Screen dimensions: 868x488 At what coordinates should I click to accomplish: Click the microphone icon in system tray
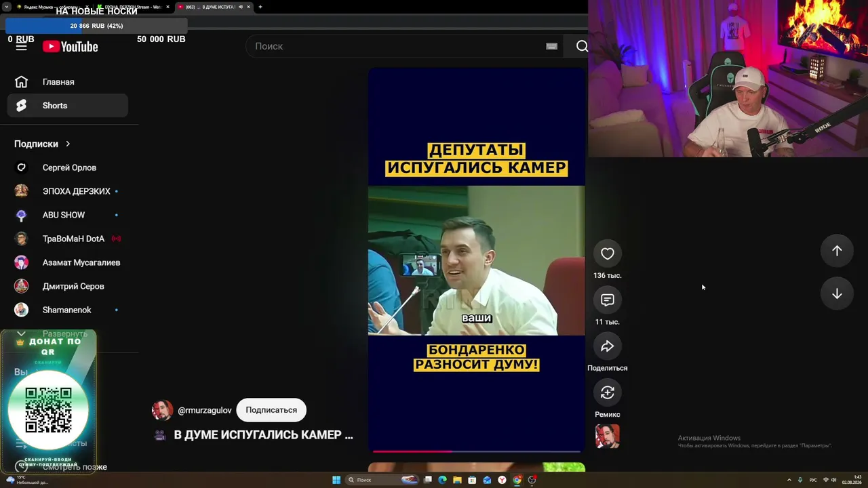click(800, 480)
